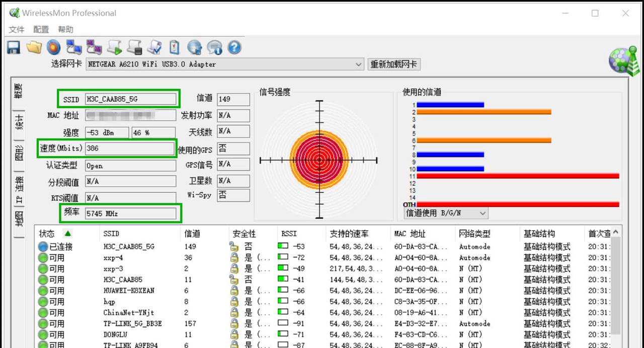Viewport: 644px width, 348px height.
Task: Open the 信道使用 B/G/N channel dropdown
Action: pos(482,213)
